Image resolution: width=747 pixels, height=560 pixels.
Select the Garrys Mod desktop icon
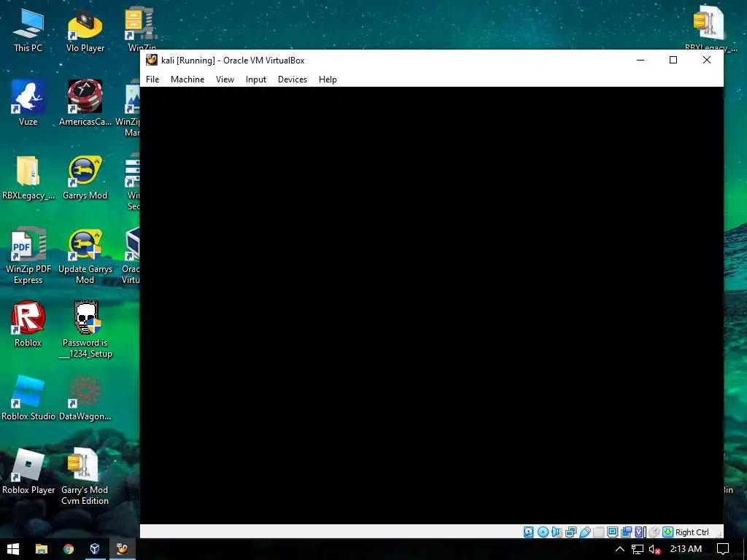(x=85, y=177)
